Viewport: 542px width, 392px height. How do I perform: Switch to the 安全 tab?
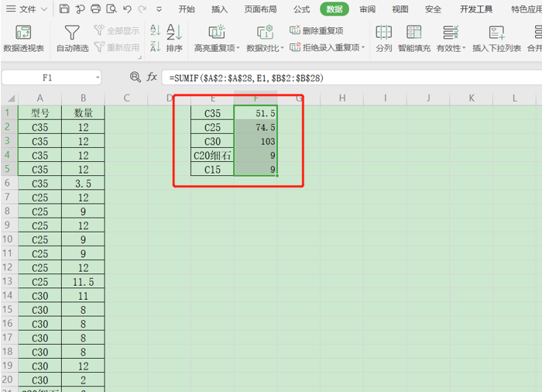pos(433,9)
